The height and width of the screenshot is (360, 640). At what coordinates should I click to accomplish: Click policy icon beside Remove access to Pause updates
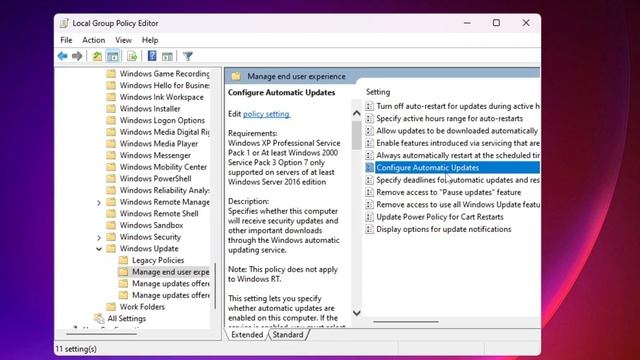click(x=369, y=192)
